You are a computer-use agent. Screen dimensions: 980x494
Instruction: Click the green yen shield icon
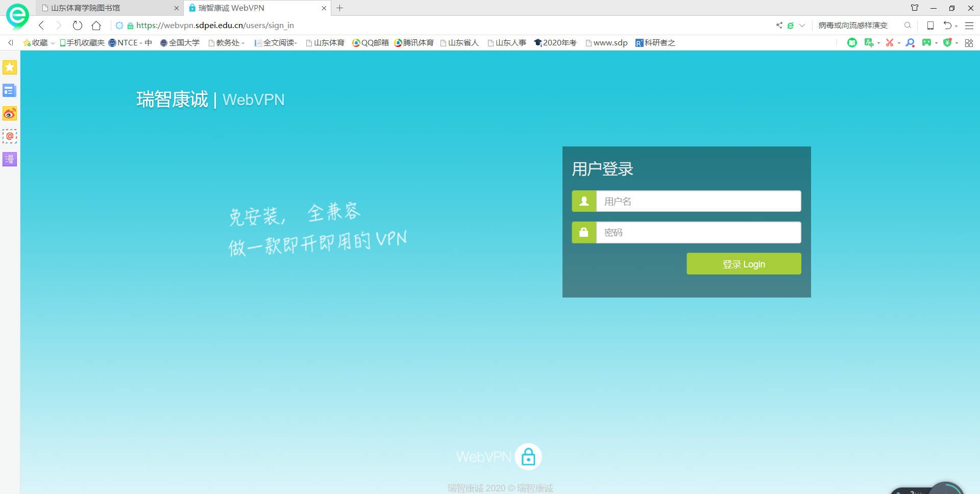tap(947, 43)
